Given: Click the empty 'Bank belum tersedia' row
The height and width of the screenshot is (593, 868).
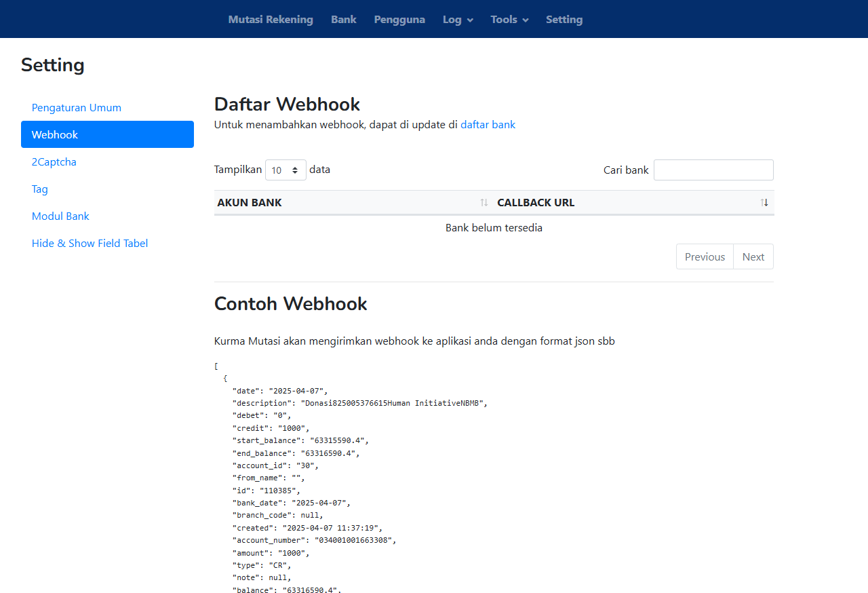Looking at the screenshot, I should tap(494, 228).
